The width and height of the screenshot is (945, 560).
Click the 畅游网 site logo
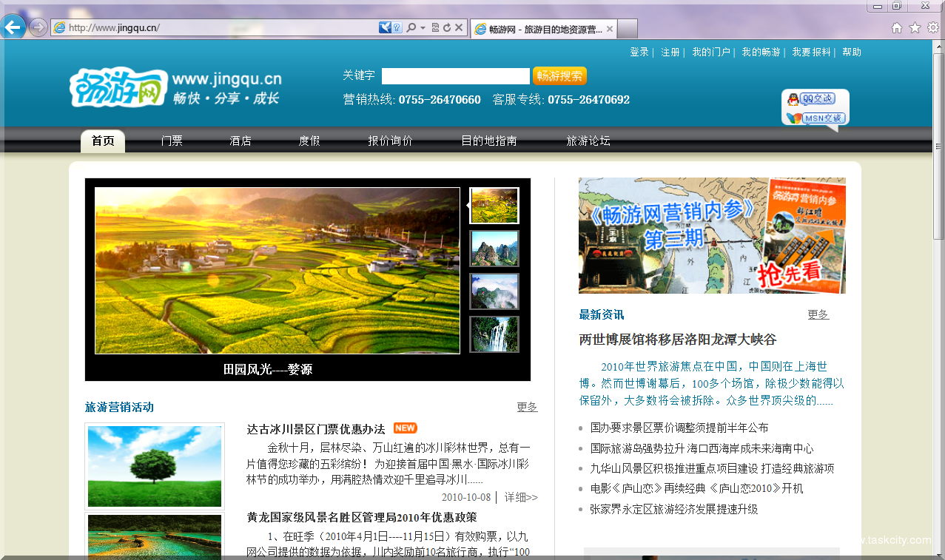tap(118, 87)
